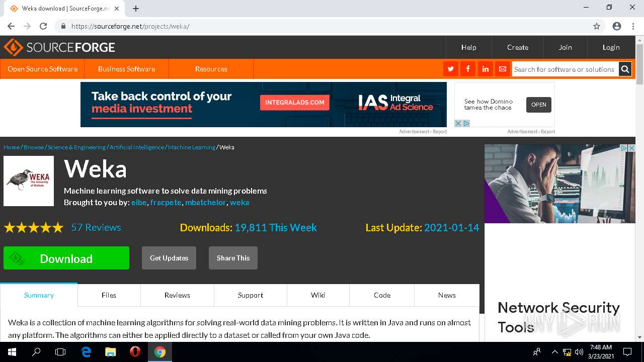The height and width of the screenshot is (362, 644).
Task: Click the green Download button
Action: point(66,258)
